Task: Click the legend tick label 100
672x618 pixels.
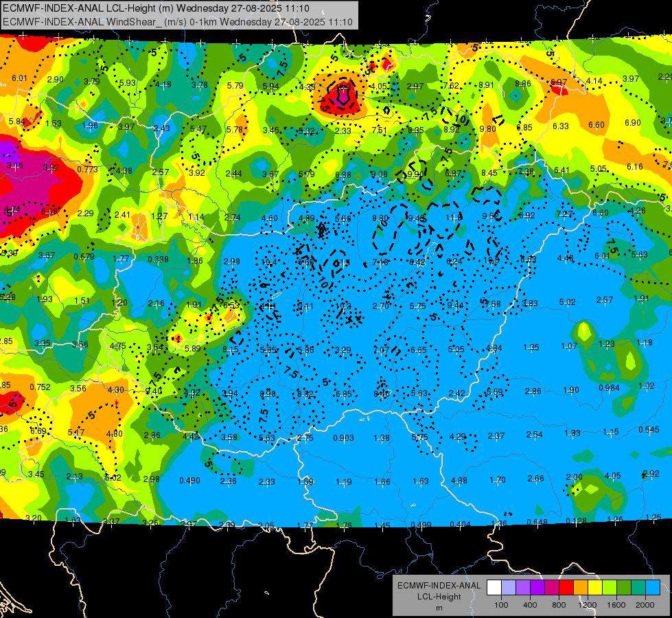Action: tap(501, 605)
